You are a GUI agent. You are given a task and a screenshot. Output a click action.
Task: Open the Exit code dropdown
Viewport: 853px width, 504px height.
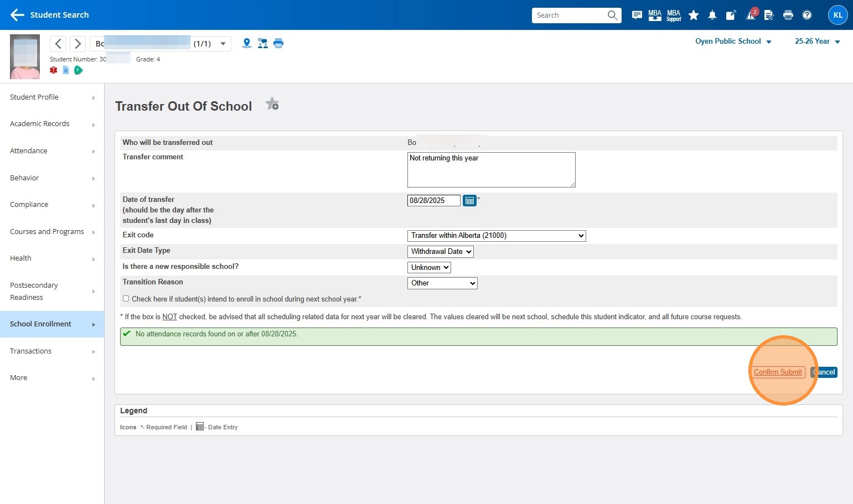[x=496, y=236]
